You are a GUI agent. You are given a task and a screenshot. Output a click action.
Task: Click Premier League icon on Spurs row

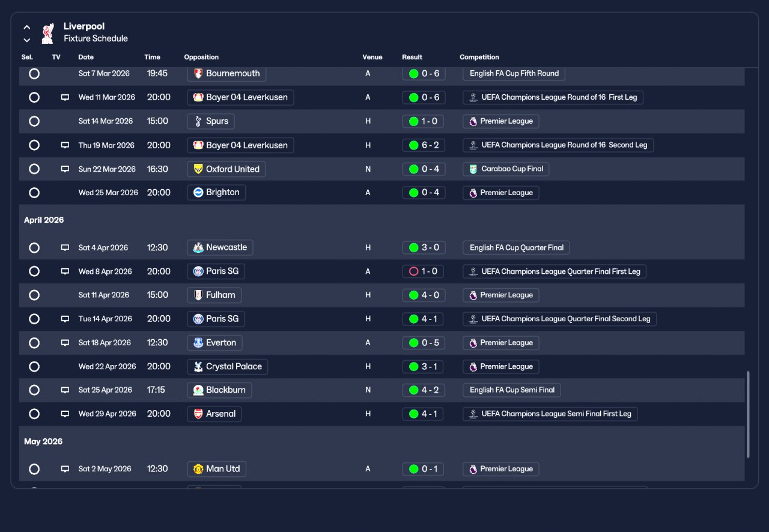[x=473, y=121]
